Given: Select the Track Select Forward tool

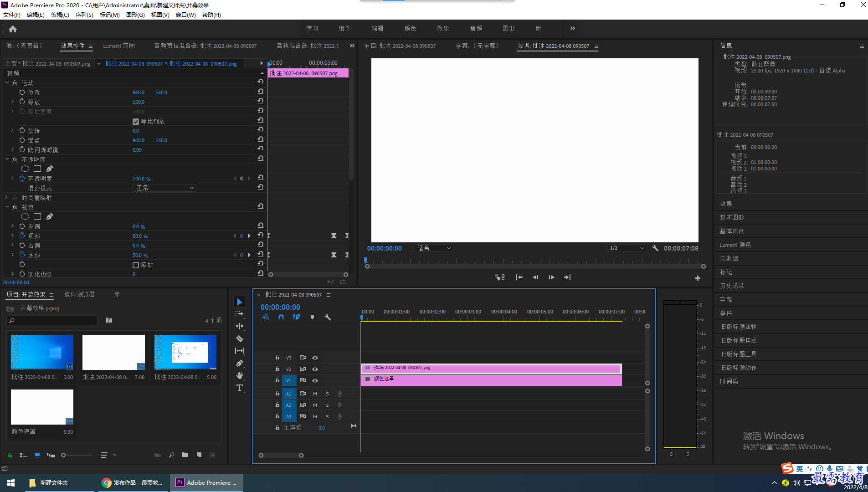Looking at the screenshot, I should 240,314.
